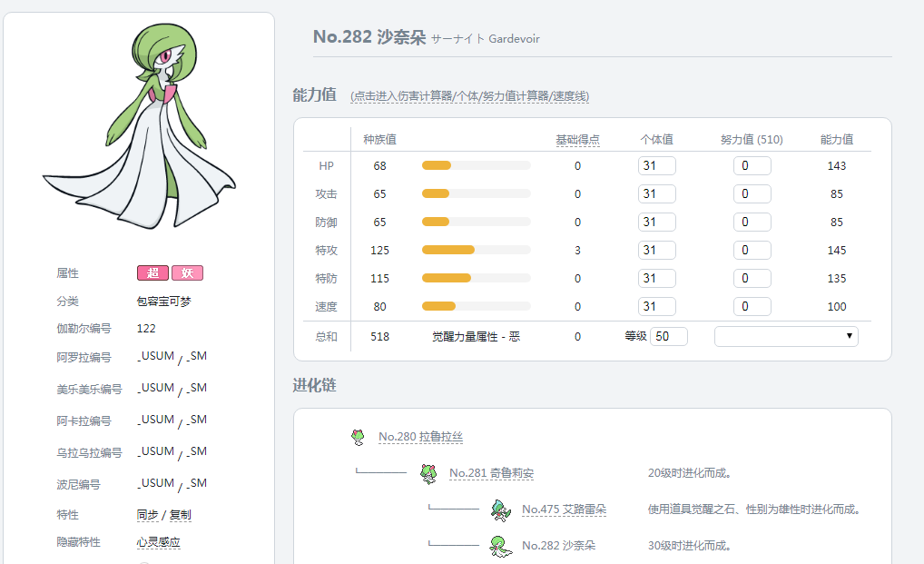Click the 特攻 base stat bar
Image resolution: width=924 pixels, height=564 pixels.
coord(477,250)
